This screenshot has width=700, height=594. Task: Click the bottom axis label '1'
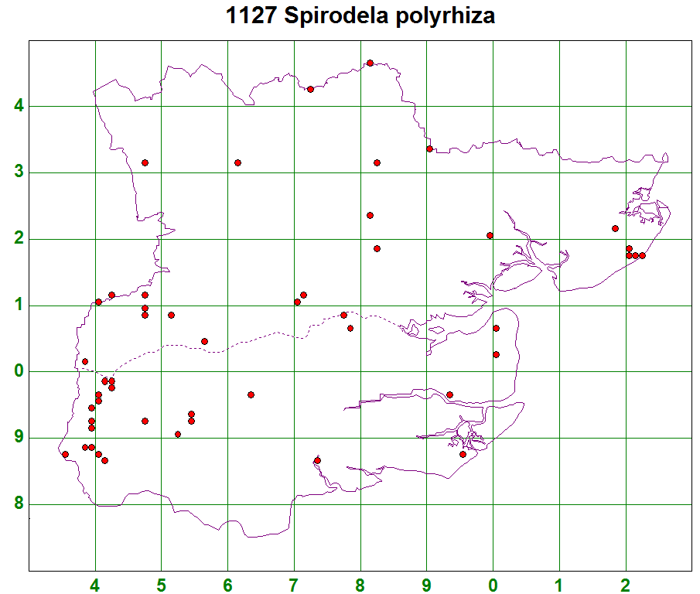click(559, 585)
